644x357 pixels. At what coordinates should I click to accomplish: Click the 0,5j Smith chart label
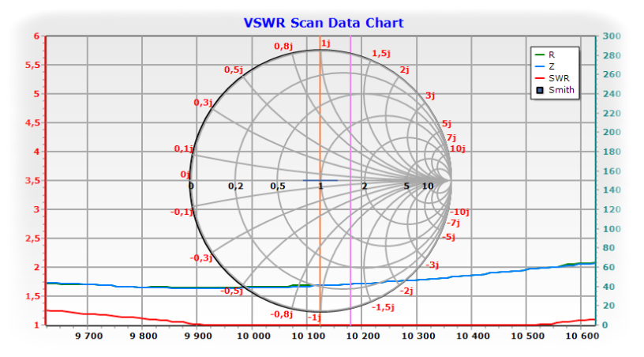tap(234, 70)
